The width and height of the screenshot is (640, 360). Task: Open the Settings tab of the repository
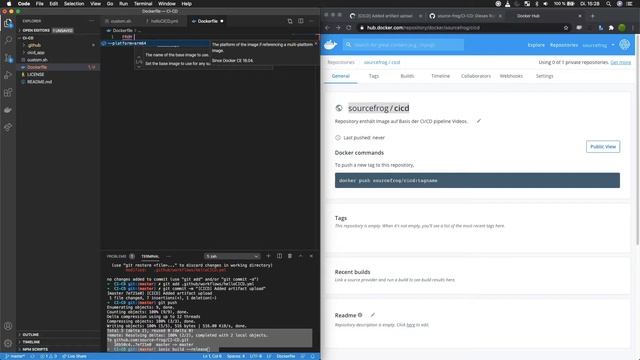pos(544,76)
